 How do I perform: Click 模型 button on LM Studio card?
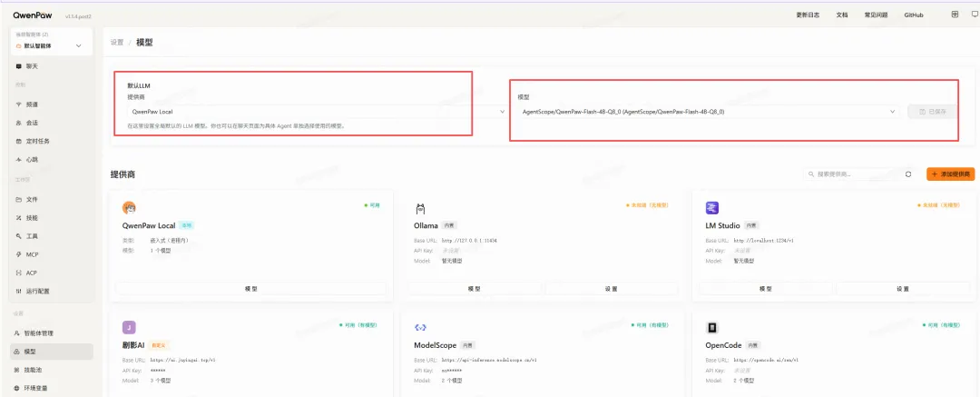point(766,289)
